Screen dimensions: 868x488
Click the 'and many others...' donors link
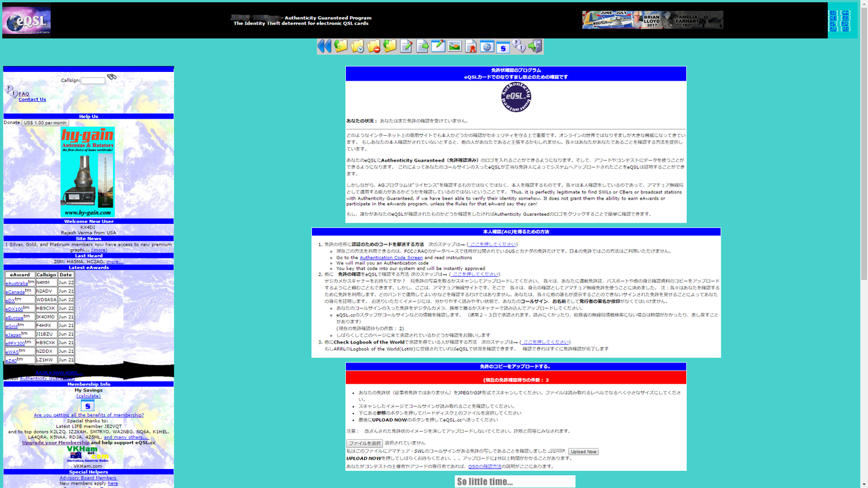coord(125,437)
